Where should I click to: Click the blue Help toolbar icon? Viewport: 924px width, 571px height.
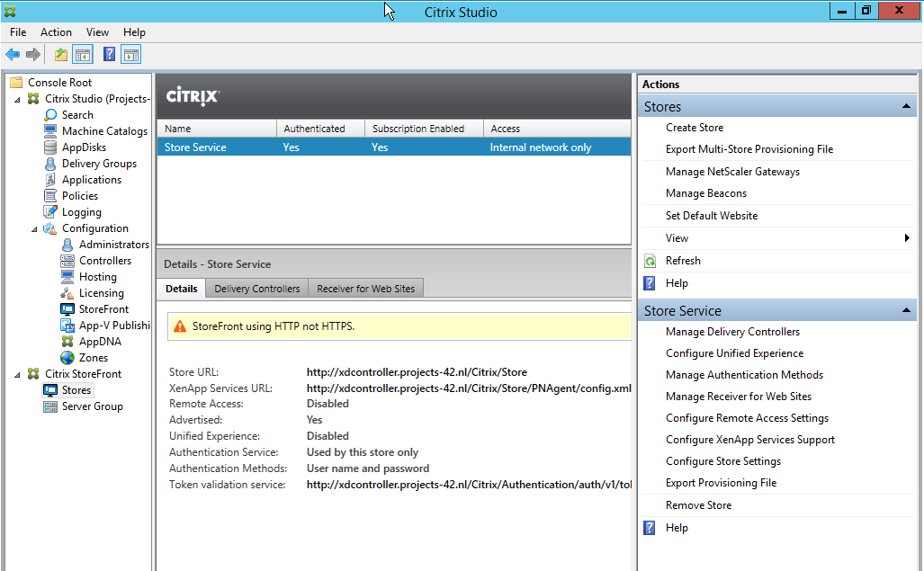coord(109,55)
